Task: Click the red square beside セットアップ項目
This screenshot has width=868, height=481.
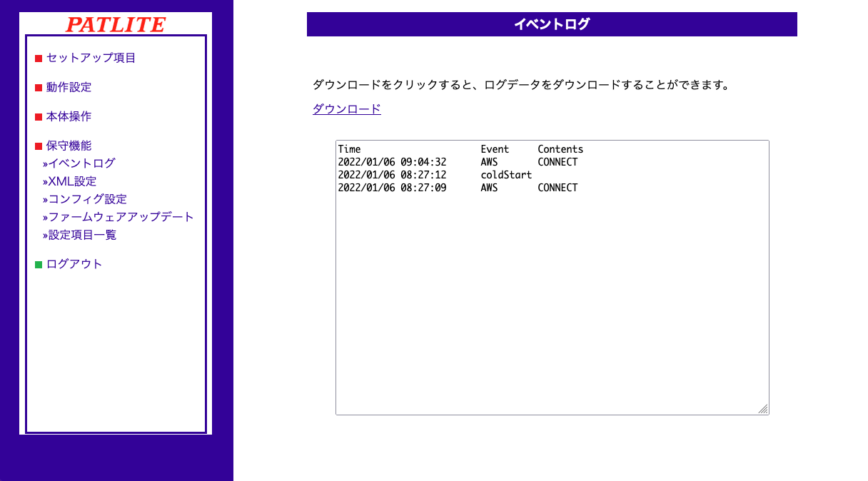Action: (x=39, y=59)
